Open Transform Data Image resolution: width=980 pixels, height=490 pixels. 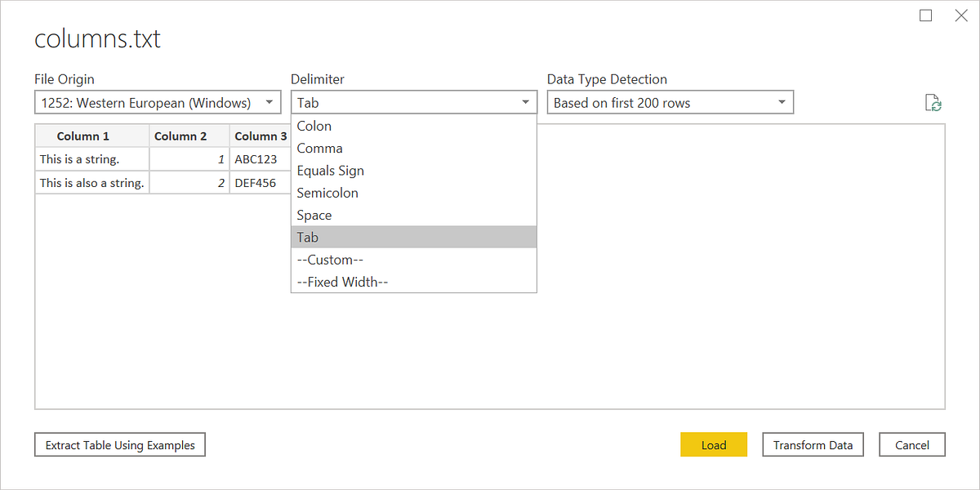[x=813, y=444]
